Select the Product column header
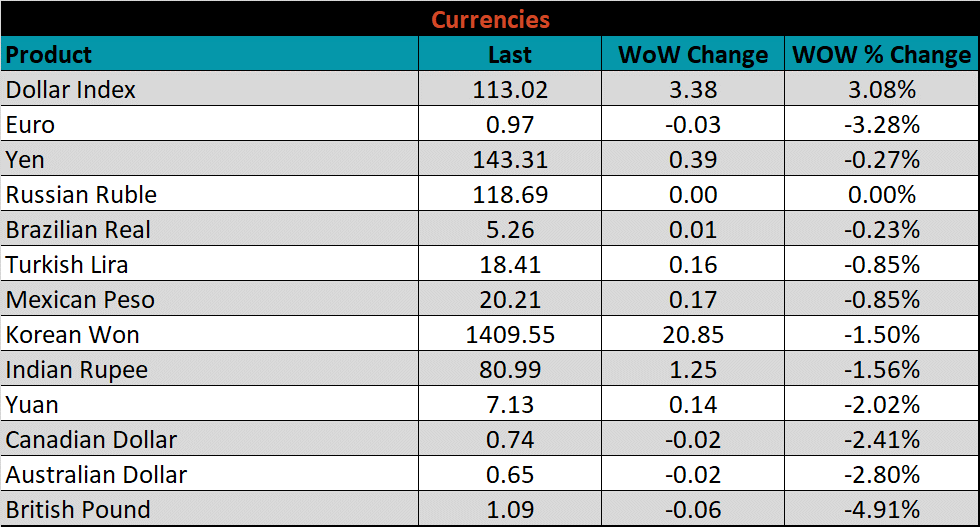The height and width of the screenshot is (527, 980). click(49, 54)
